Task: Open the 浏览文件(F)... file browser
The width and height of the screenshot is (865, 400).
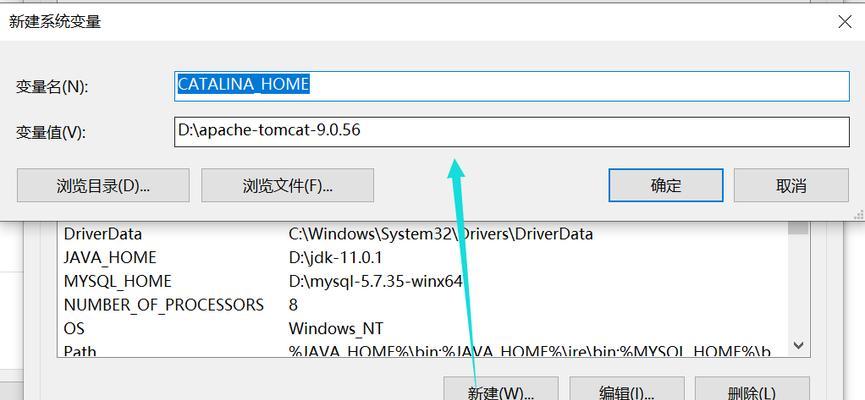Action: 287,185
